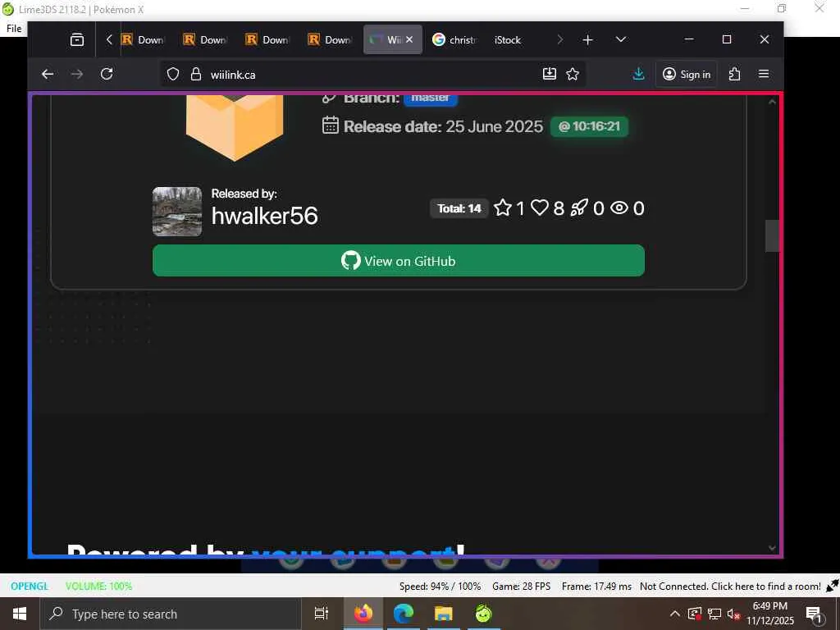Open Microsoft Edge from taskbar
Image resolution: width=840 pixels, height=630 pixels.
pyautogui.click(x=404, y=614)
